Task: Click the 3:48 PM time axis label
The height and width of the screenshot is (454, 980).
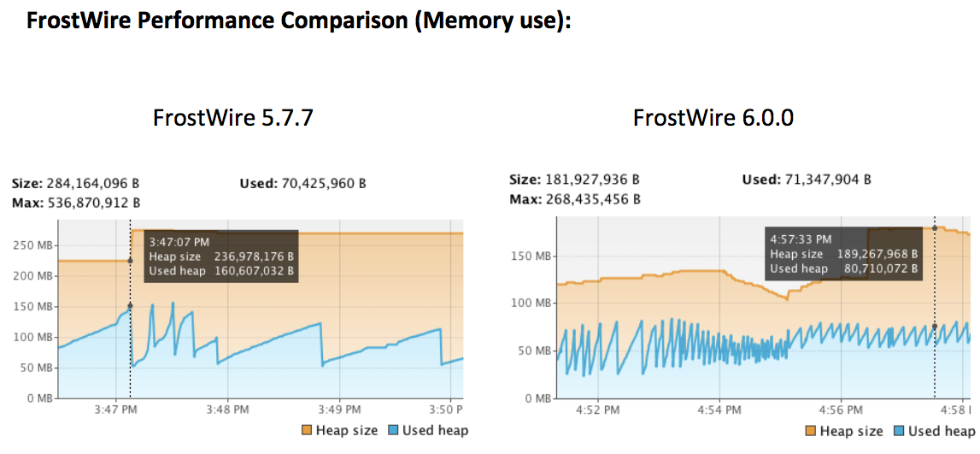Action: click(x=228, y=410)
